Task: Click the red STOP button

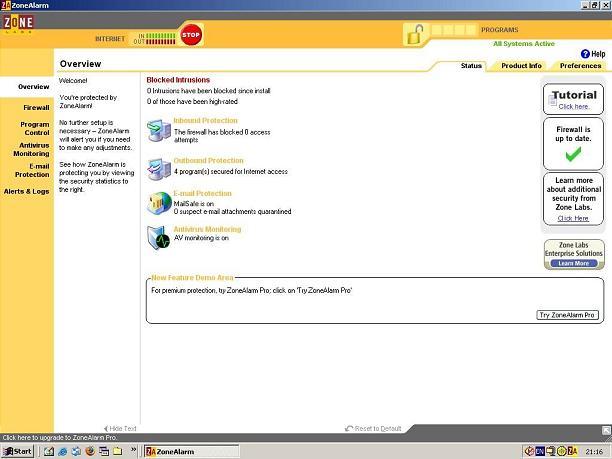Action: [191, 35]
